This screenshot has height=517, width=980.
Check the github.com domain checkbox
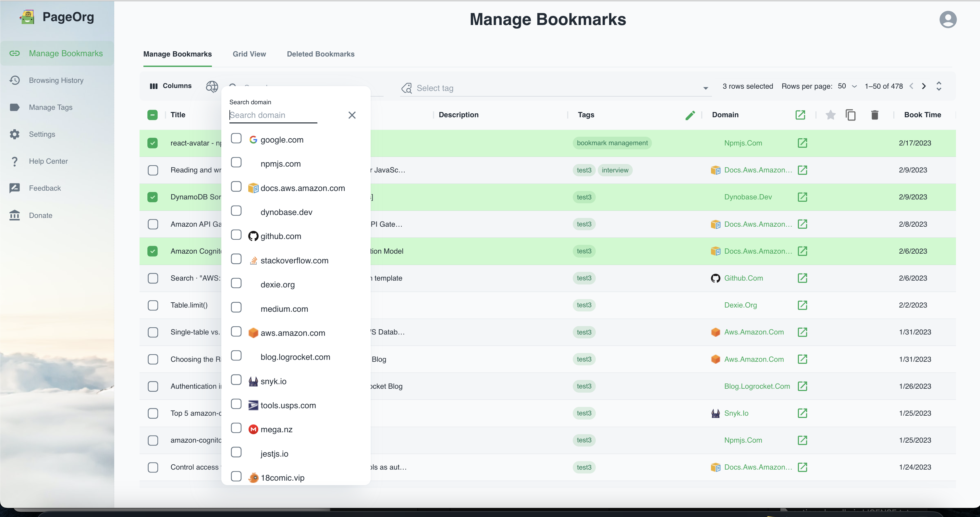236,235
